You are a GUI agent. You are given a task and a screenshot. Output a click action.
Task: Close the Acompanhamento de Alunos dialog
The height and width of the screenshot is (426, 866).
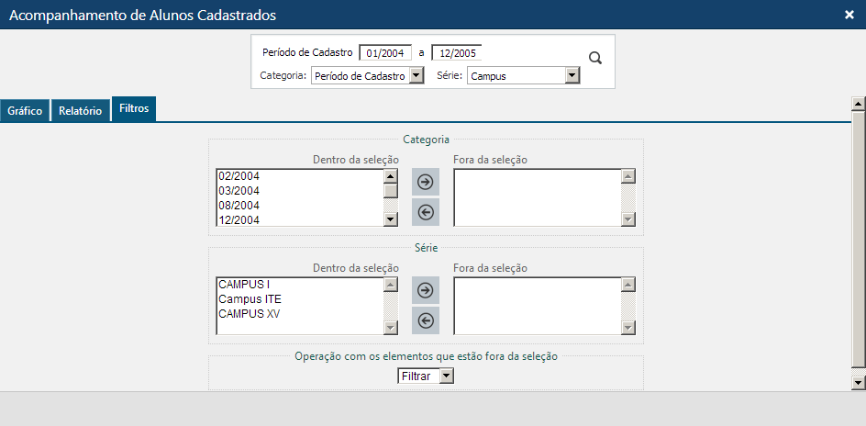tap(849, 15)
